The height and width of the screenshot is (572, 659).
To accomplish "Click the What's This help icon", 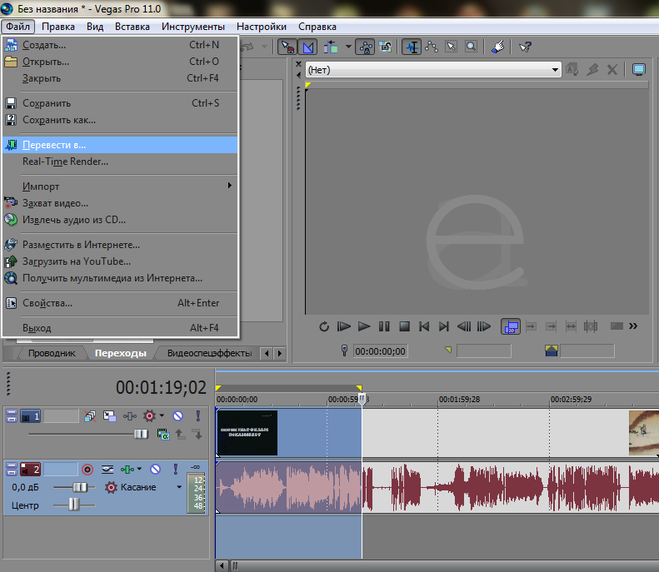I will [x=525, y=47].
